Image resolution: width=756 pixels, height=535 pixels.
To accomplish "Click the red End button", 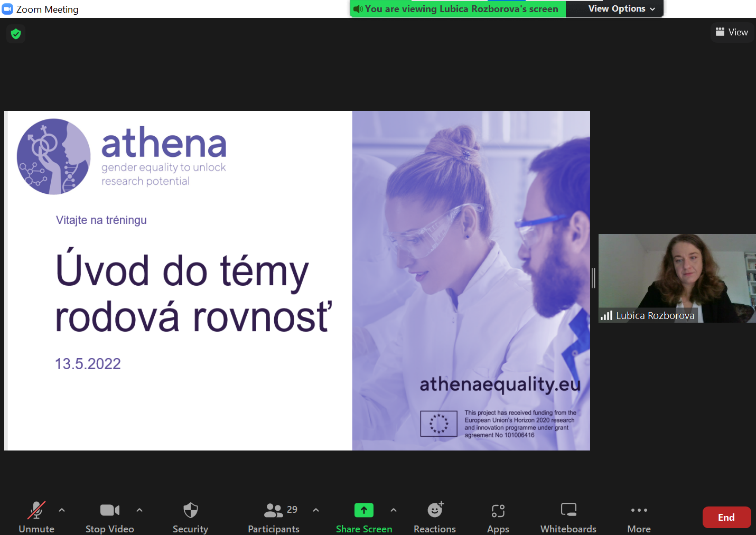I will click(726, 518).
